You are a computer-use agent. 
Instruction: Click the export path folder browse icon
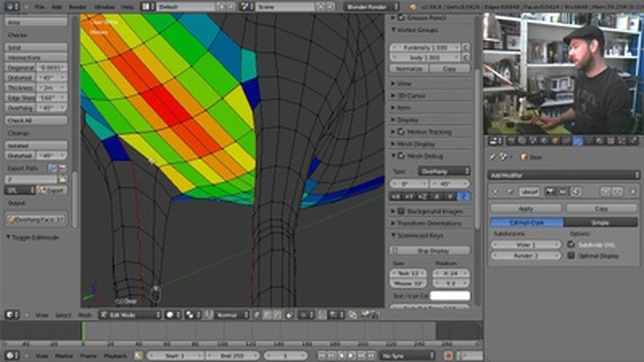pyautogui.click(x=63, y=179)
